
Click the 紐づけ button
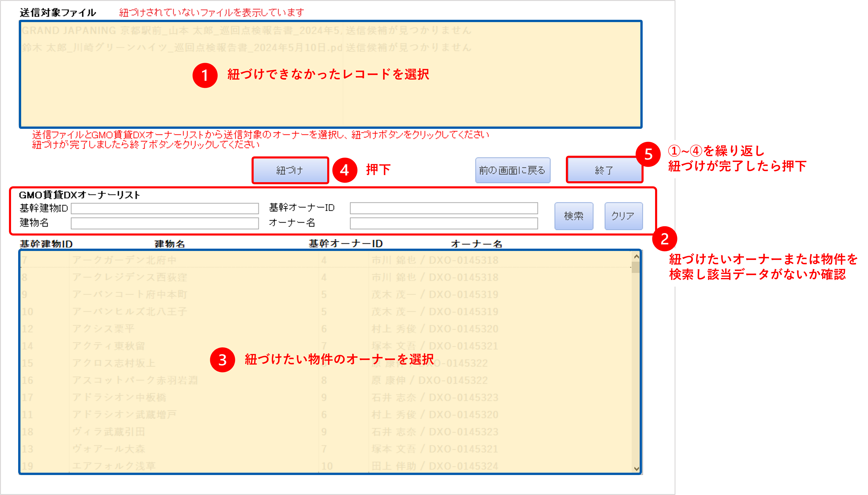[x=290, y=170]
